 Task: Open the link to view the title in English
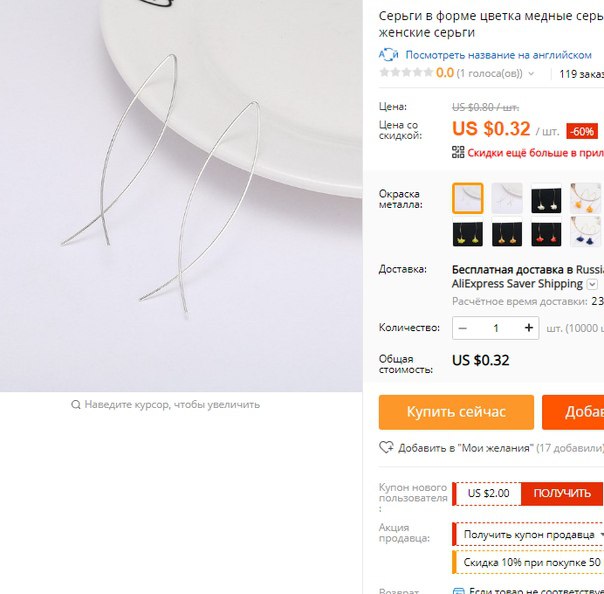pyautogui.click(x=498, y=55)
